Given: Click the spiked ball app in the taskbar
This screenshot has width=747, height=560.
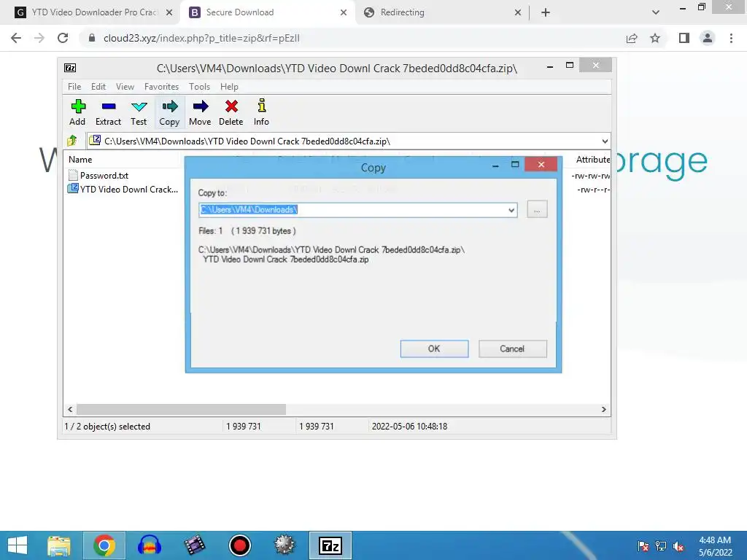Looking at the screenshot, I should (285, 545).
